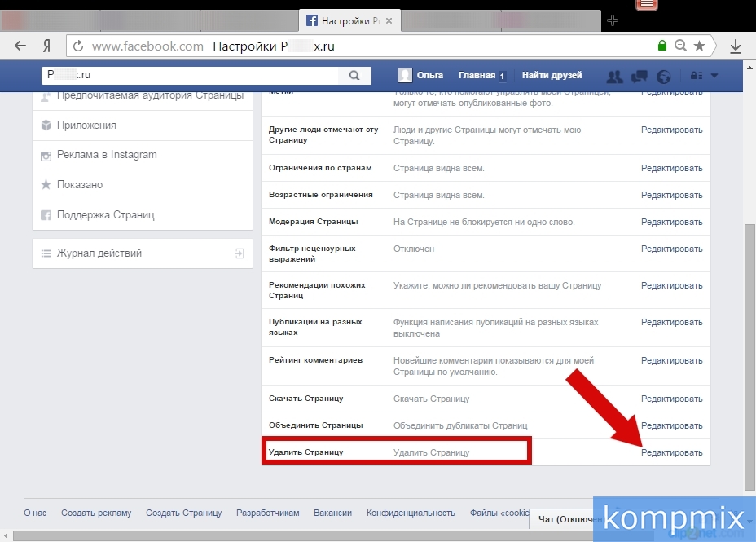Image resolution: width=756 pixels, height=542 pixels.
Task: Close the Настройки browser tab
Action: pos(389,20)
